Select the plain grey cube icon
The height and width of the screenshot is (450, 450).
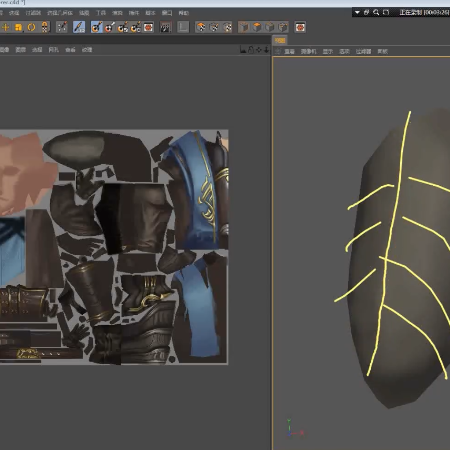(x=270, y=27)
